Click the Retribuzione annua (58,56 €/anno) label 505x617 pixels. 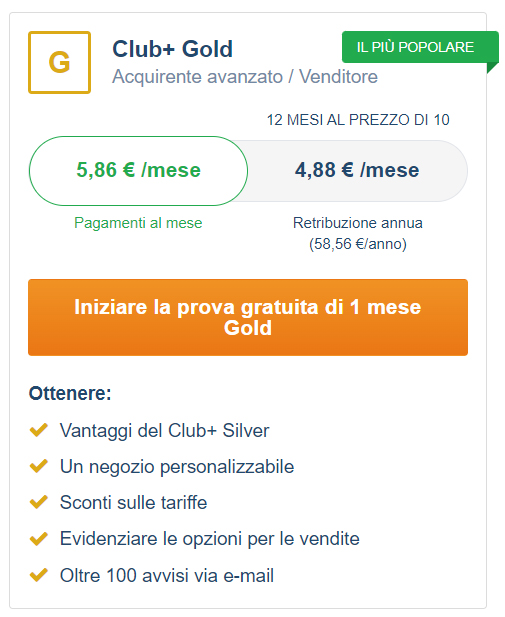tap(358, 233)
